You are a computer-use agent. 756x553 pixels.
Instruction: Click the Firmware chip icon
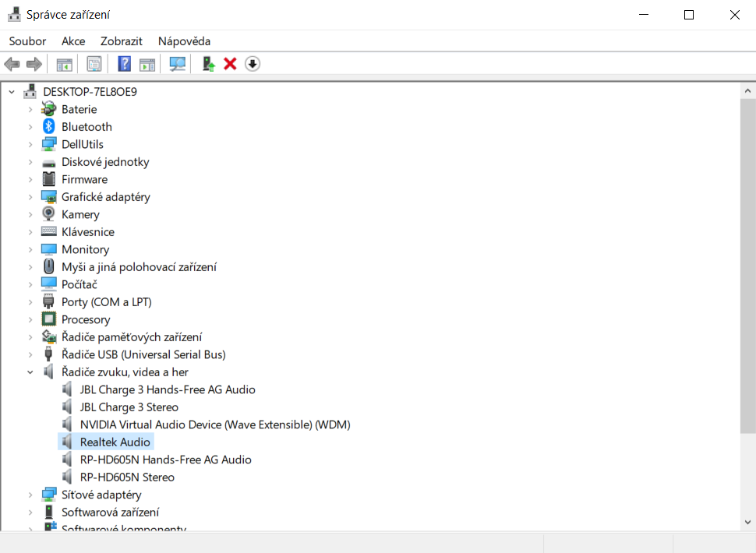click(48, 179)
